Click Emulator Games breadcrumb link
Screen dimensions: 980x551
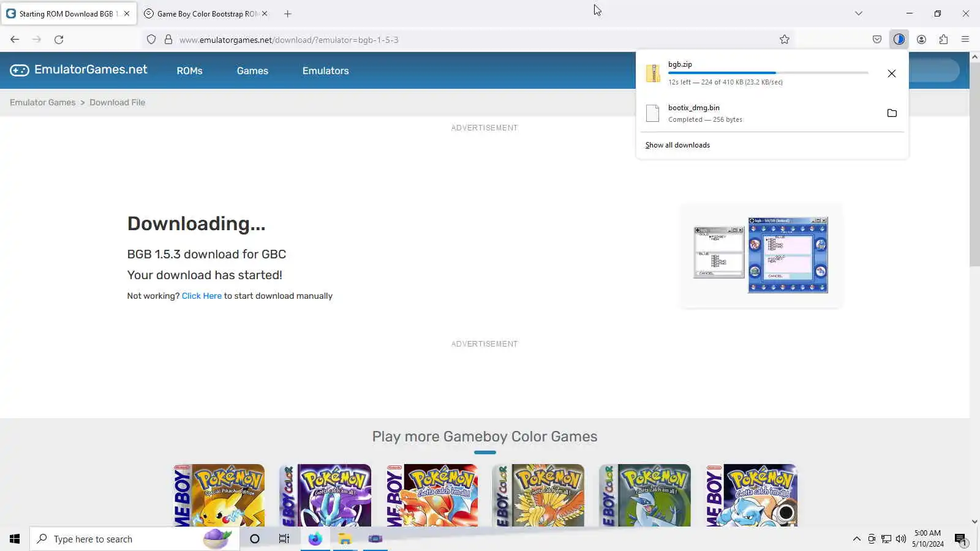point(43,102)
